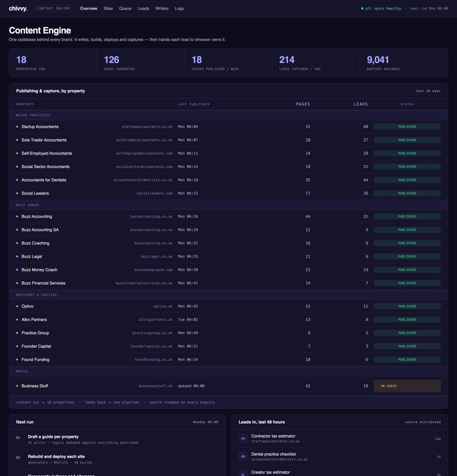Click the chivvy logo

18,9
